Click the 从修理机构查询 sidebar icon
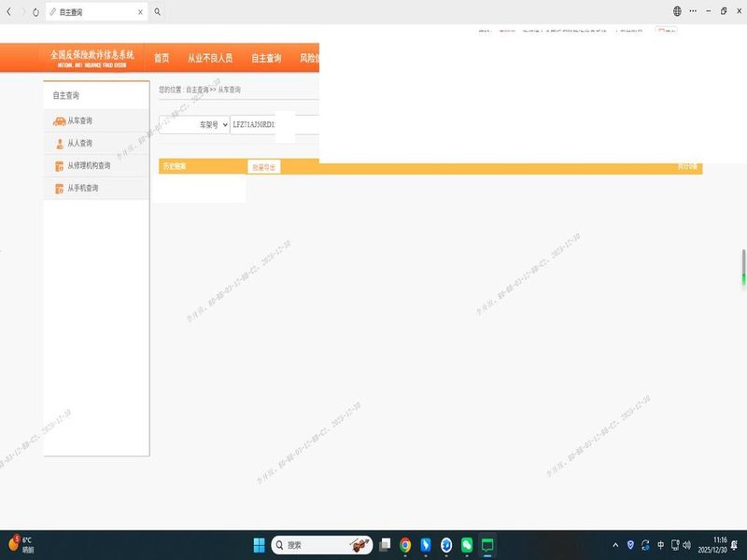This screenshot has width=747, height=560. [59, 166]
